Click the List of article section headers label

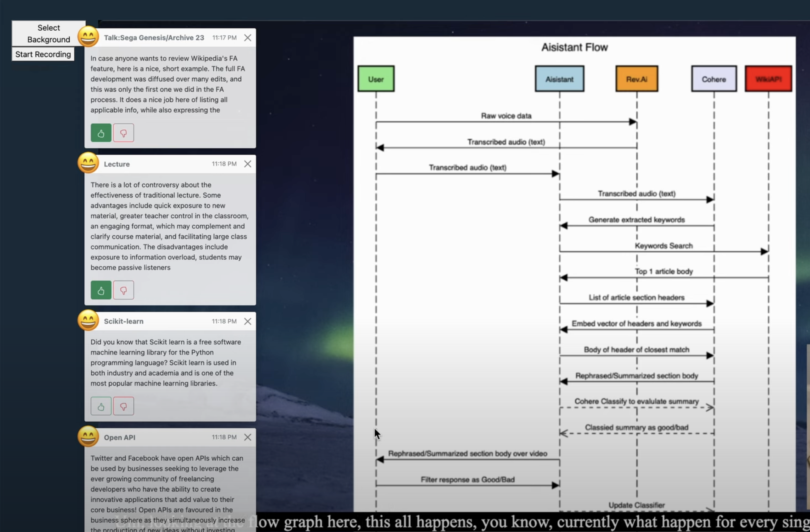pos(637,298)
